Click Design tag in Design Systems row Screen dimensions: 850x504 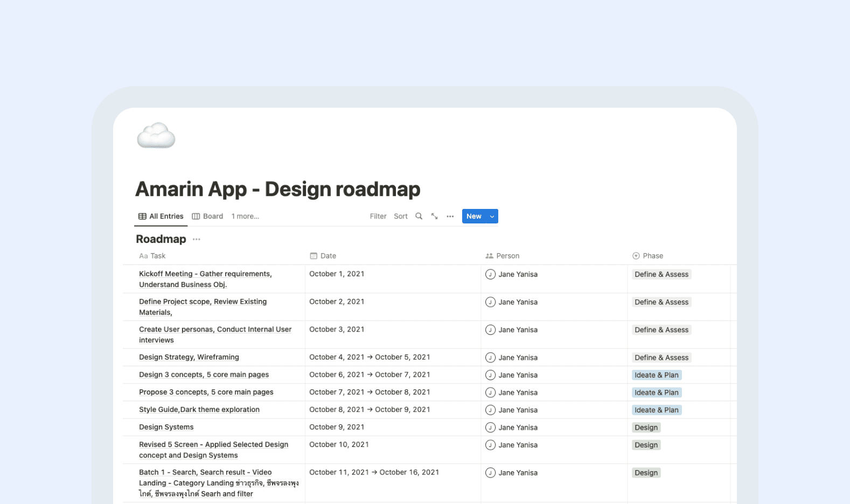pyautogui.click(x=646, y=428)
